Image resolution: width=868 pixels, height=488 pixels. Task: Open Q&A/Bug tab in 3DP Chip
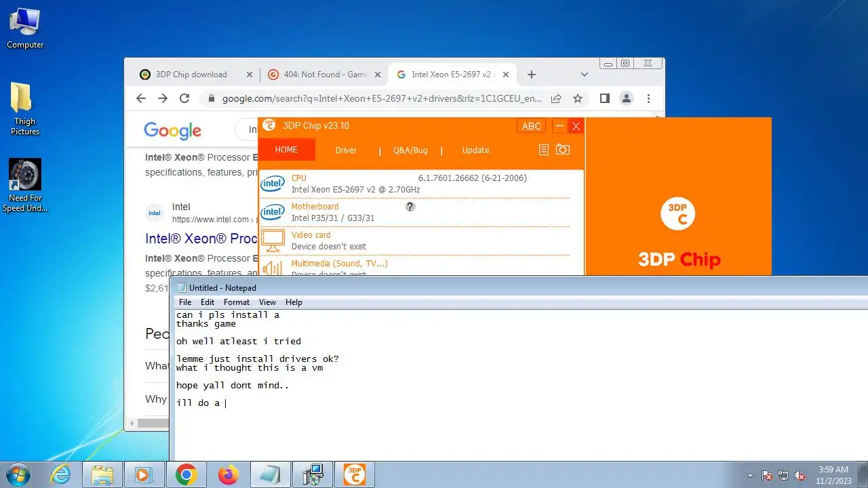[x=410, y=150]
